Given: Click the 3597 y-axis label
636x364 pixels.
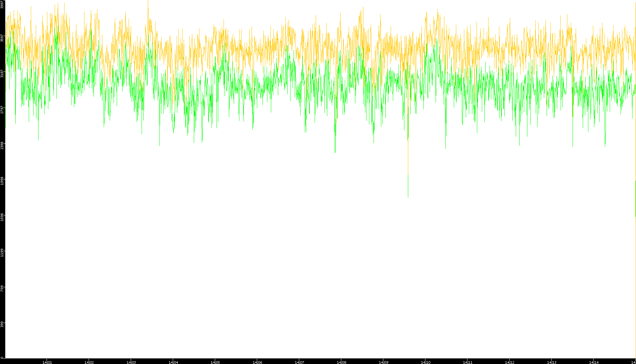Looking at the screenshot, I should coord(2,38).
